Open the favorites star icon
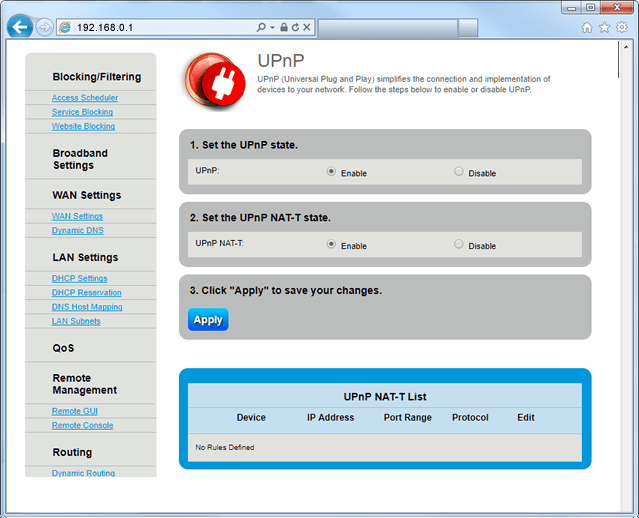This screenshot has width=639, height=518. click(x=605, y=27)
